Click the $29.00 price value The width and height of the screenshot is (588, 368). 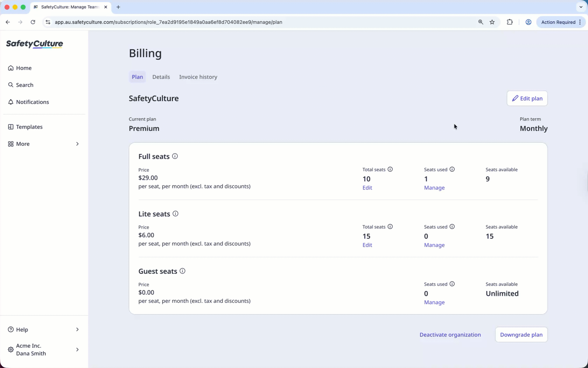(x=148, y=178)
